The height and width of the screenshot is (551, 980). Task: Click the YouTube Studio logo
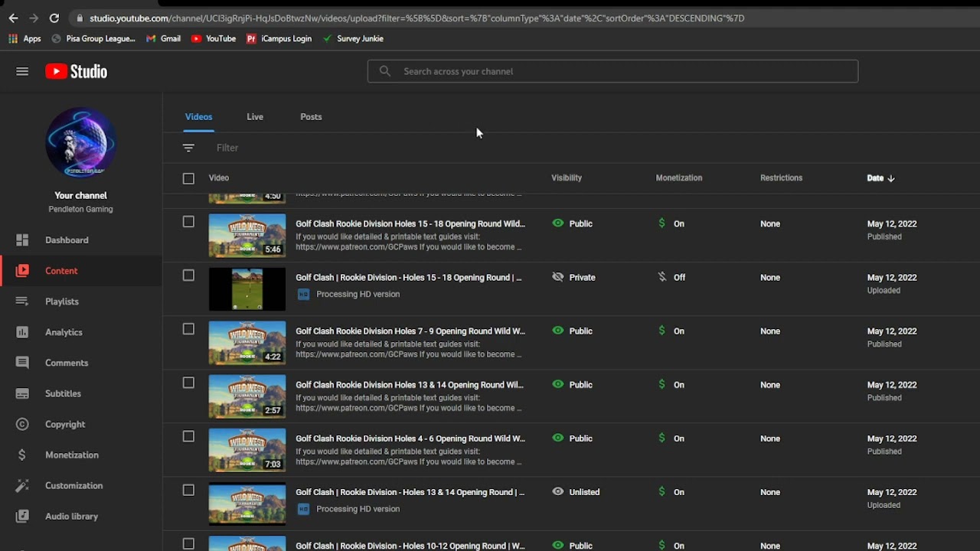point(76,71)
